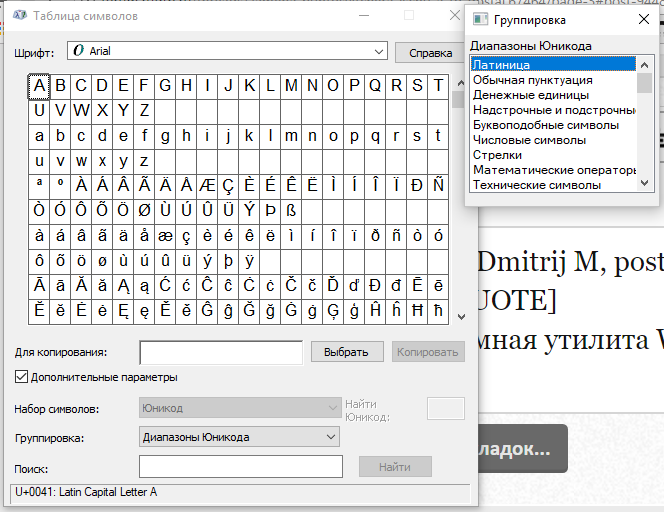The height and width of the screenshot is (512, 664).
Task: Select capital letter M in grid
Action: click(291, 86)
